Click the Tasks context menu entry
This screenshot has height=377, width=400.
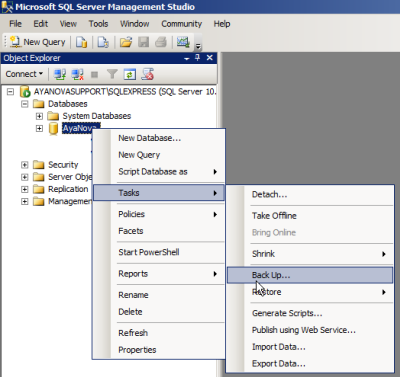pyautogui.click(x=159, y=193)
